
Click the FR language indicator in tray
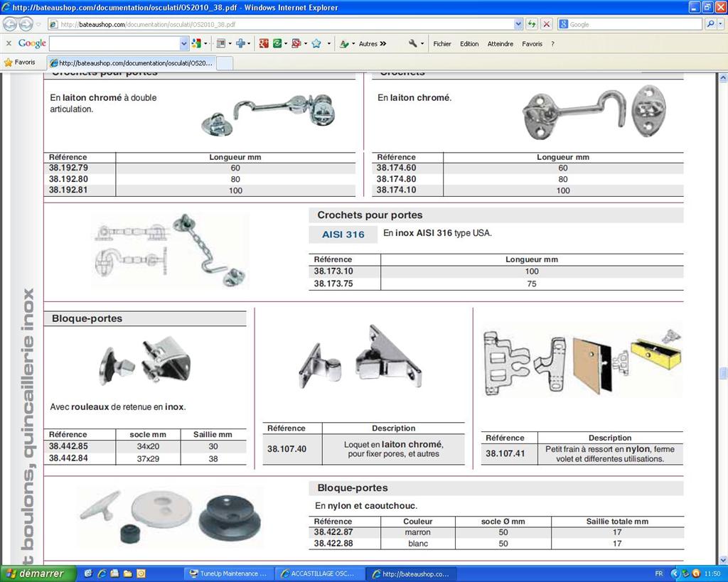[659, 573]
